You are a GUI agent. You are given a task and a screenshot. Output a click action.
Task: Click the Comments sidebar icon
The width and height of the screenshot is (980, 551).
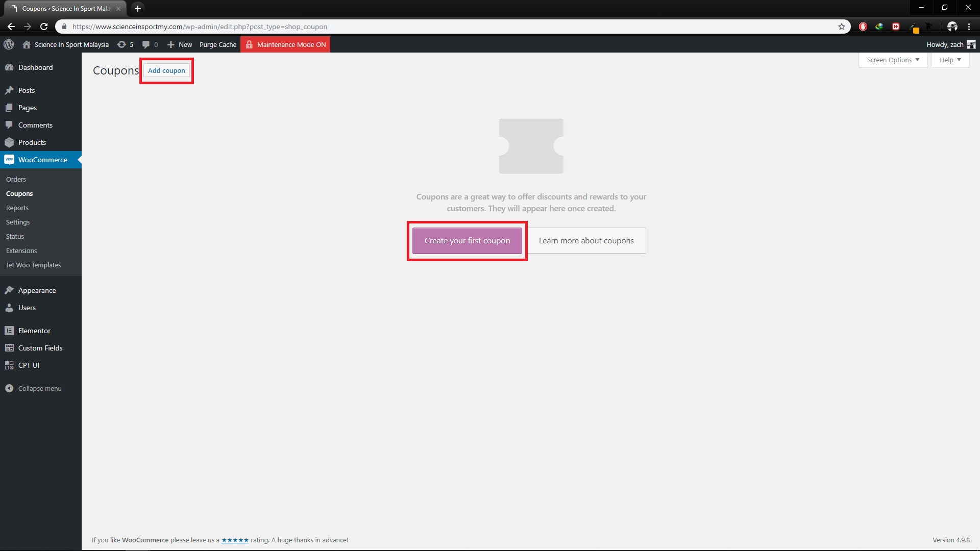pyautogui.click(x=9, y=125)
